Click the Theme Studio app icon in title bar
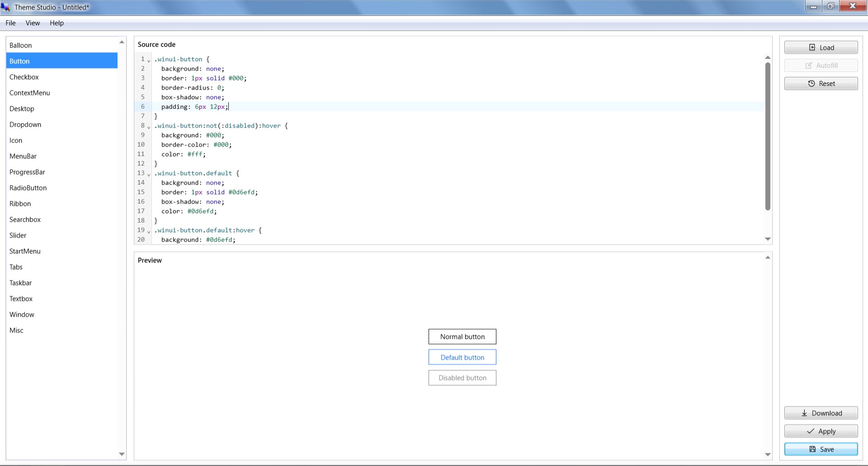Screen dimensions: 868x466 (5, 7)
